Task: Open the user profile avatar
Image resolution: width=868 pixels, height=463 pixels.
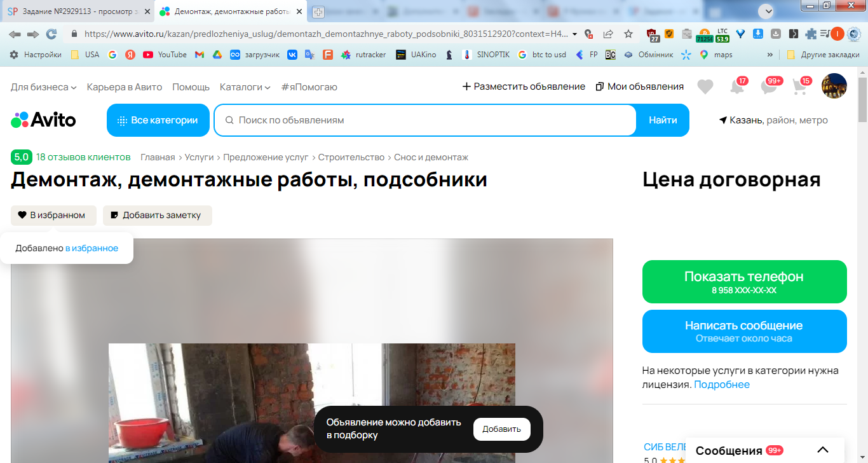Action: 834,86
